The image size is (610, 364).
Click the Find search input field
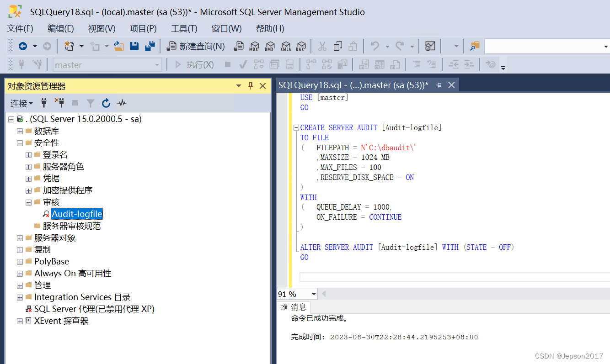tap(543, 46)
